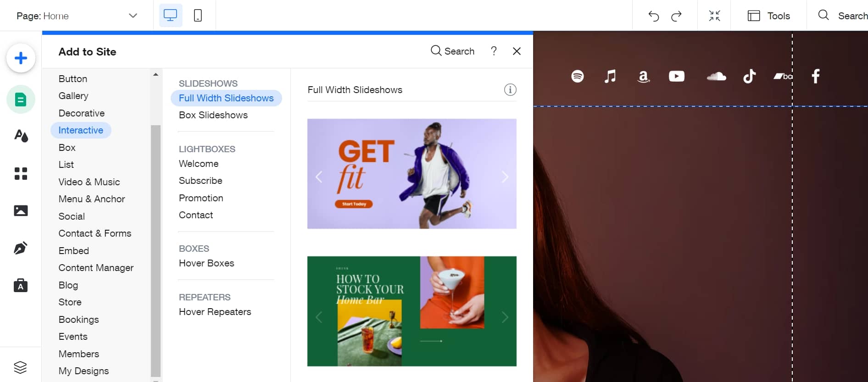Select Menu & Anchor category

click(92, 199)
